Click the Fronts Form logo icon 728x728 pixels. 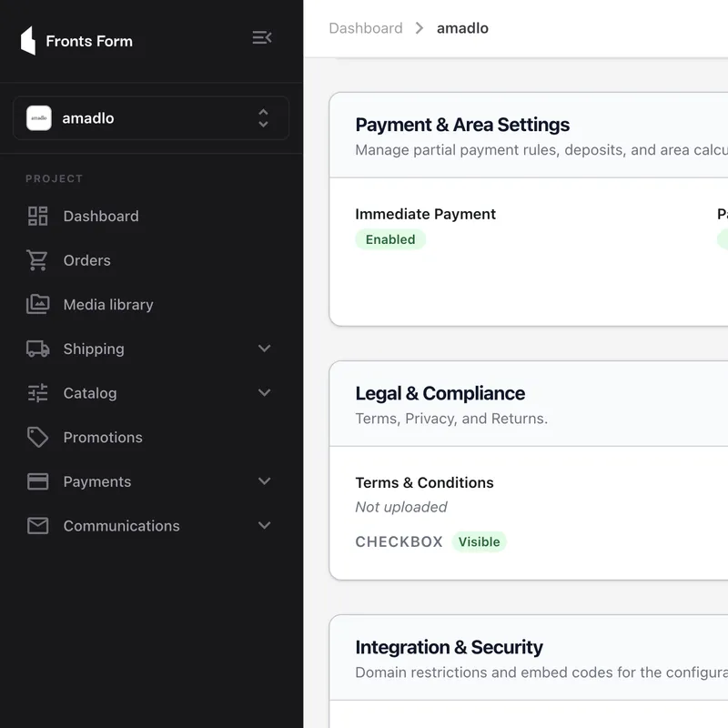[28, 41]
